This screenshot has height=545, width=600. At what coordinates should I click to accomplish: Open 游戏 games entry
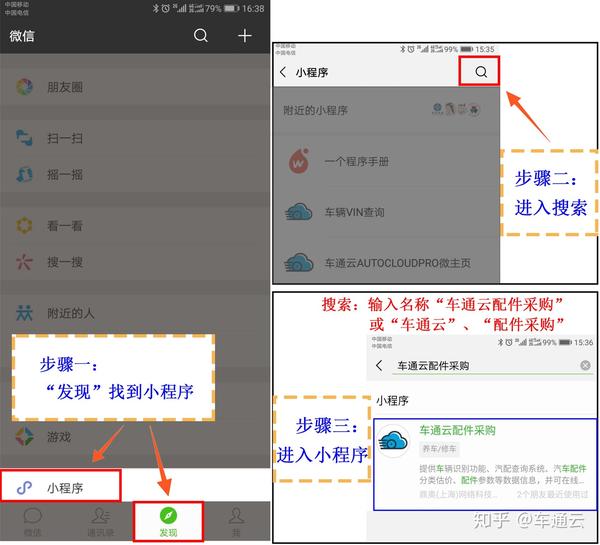pyautogui.click(x=135, y=437)
